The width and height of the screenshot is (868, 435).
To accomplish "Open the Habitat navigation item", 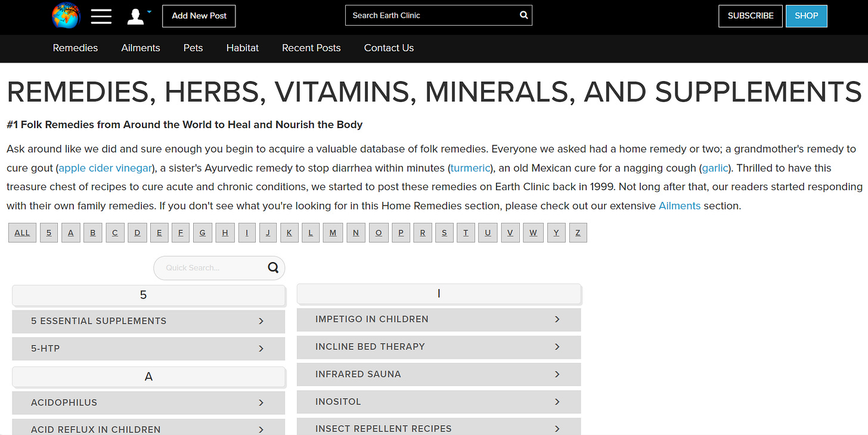I will (x=243, y=48).
